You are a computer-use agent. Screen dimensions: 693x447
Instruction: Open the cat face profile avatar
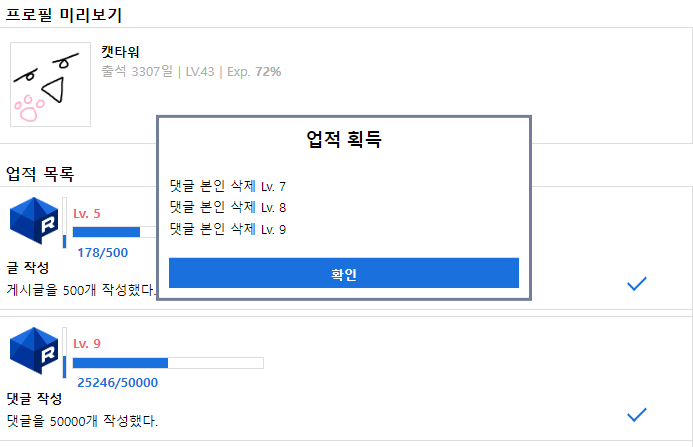point(50,85)
